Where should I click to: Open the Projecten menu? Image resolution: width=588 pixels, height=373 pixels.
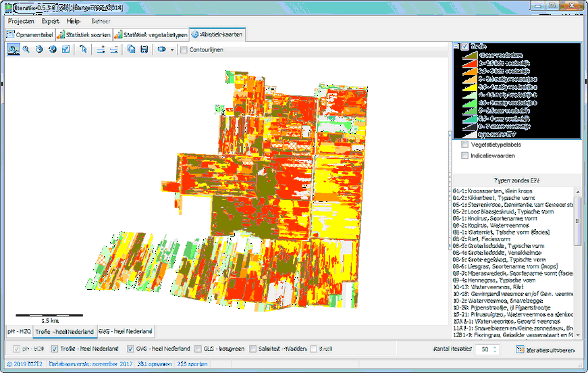pyautogui.click(x=21, y=21)
